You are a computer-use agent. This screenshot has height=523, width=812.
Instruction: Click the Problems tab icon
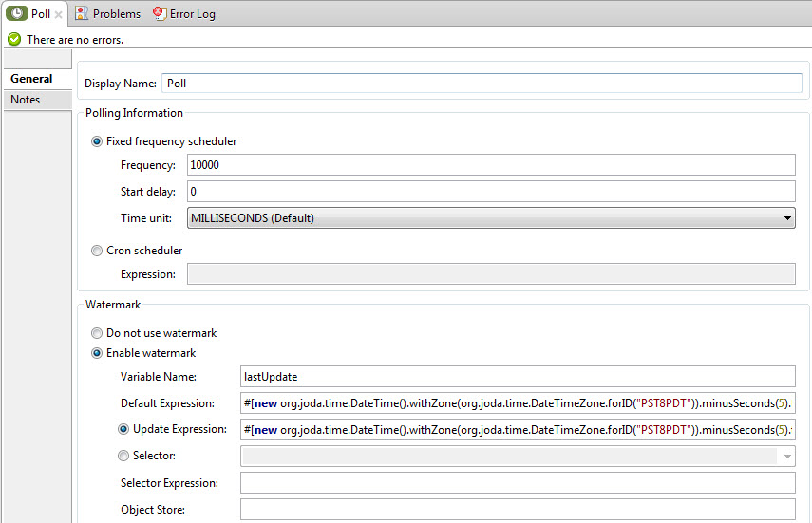[x=82, y=13]
